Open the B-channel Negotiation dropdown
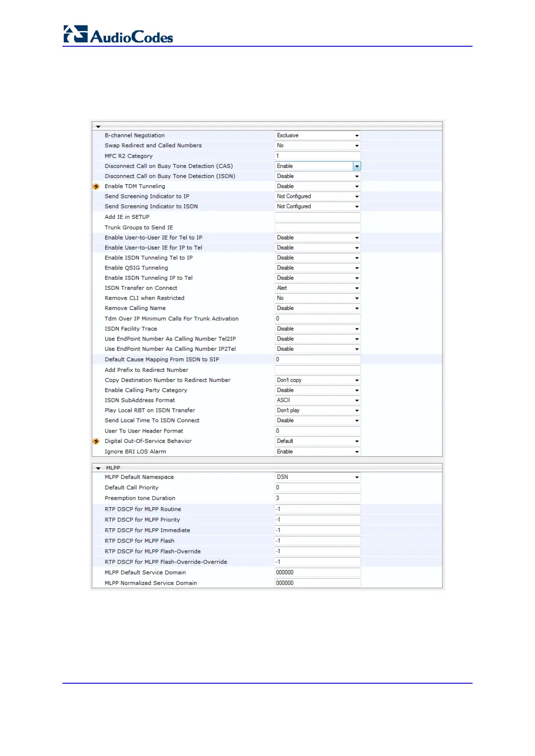 click(x=318, y=135)
